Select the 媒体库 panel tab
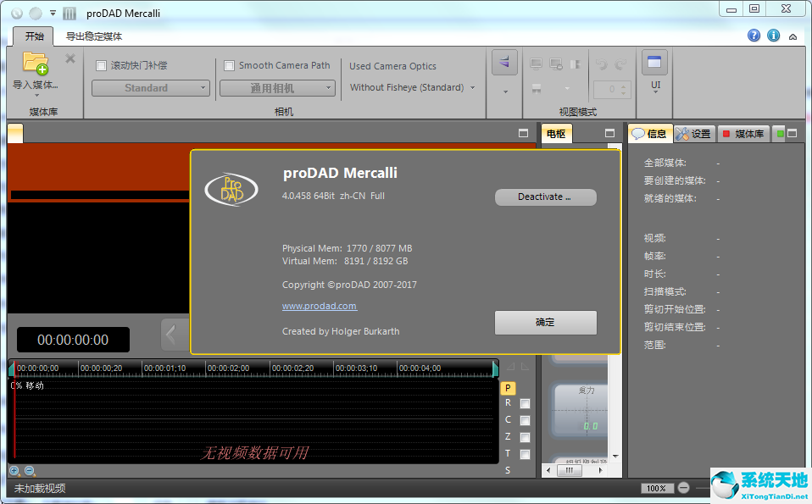This screenshot has height=504, width=812. point(743,134)
